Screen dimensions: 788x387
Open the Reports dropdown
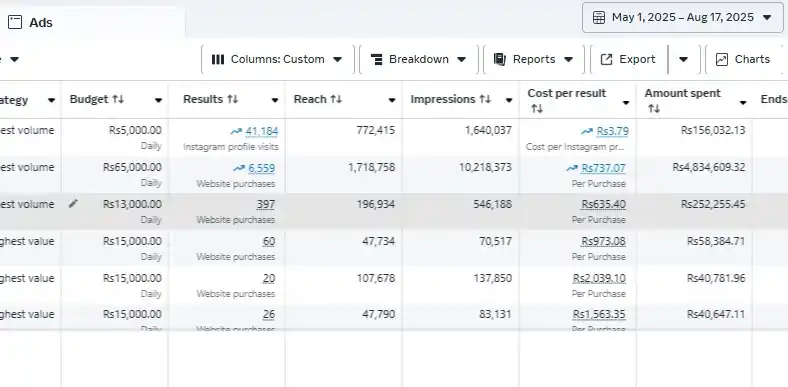[534, 59]
